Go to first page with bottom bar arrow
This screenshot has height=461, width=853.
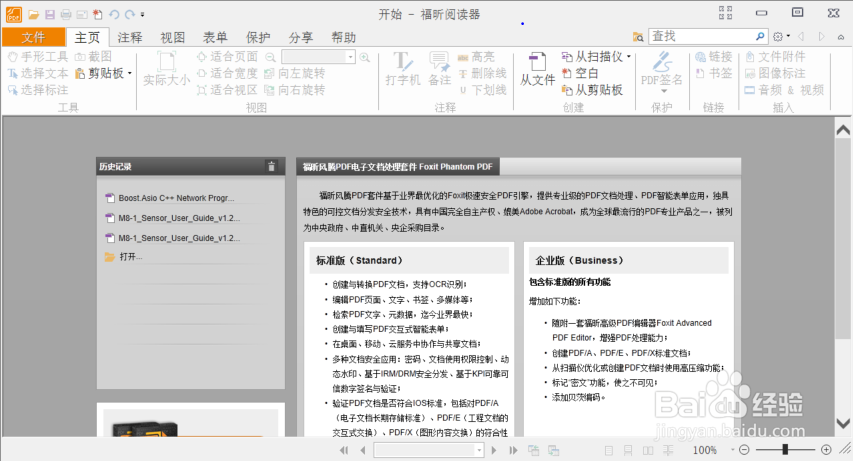point(344,450)
